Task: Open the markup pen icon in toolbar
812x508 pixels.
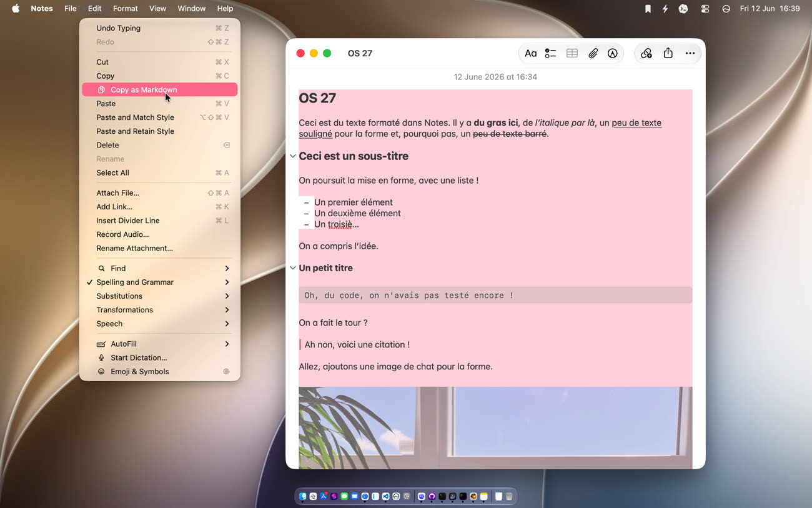Action: pyautogui.click(x=613, y=53)
